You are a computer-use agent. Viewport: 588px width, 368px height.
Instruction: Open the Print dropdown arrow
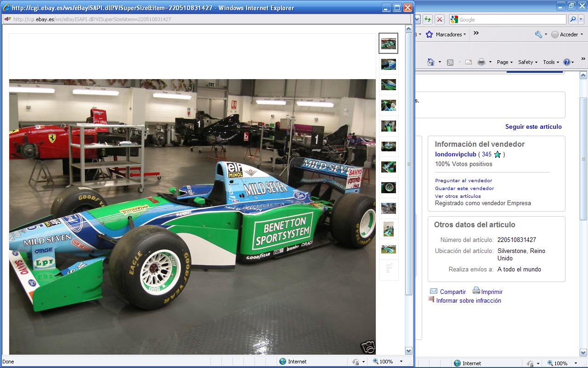[490, 62]
